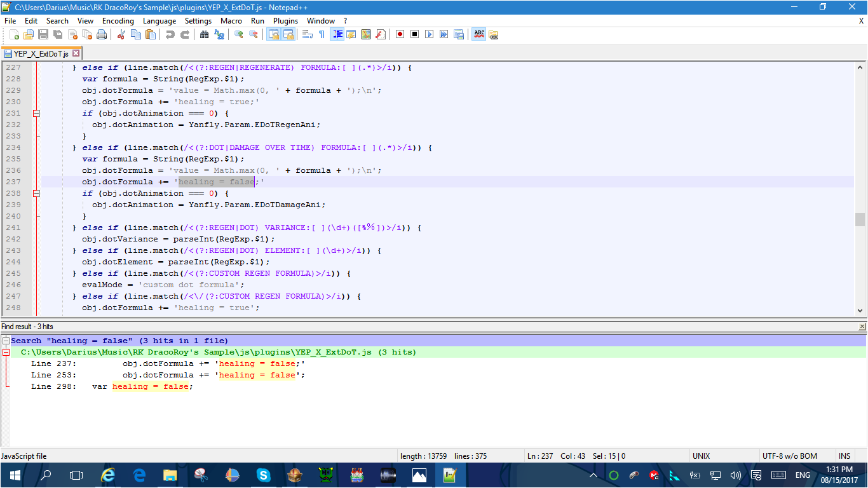Collapse the code fold at line 231
The width and height of the screenshot is (868, 488).
click(36, 113)
